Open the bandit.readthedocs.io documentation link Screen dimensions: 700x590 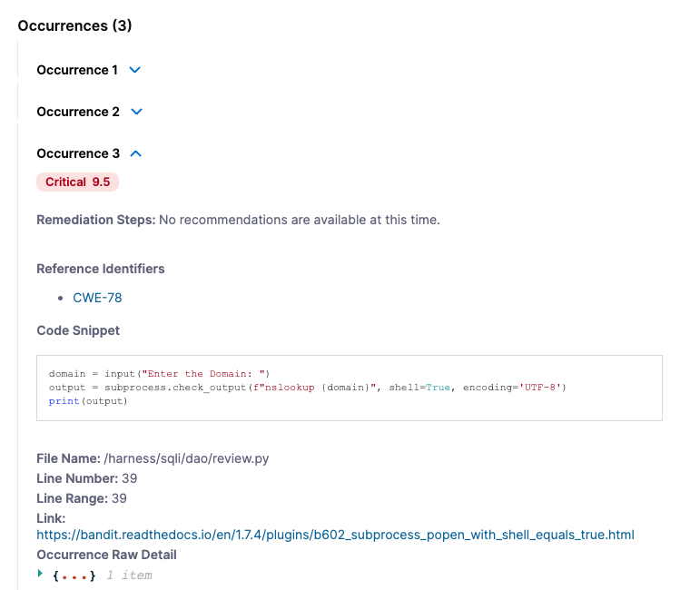335,535
